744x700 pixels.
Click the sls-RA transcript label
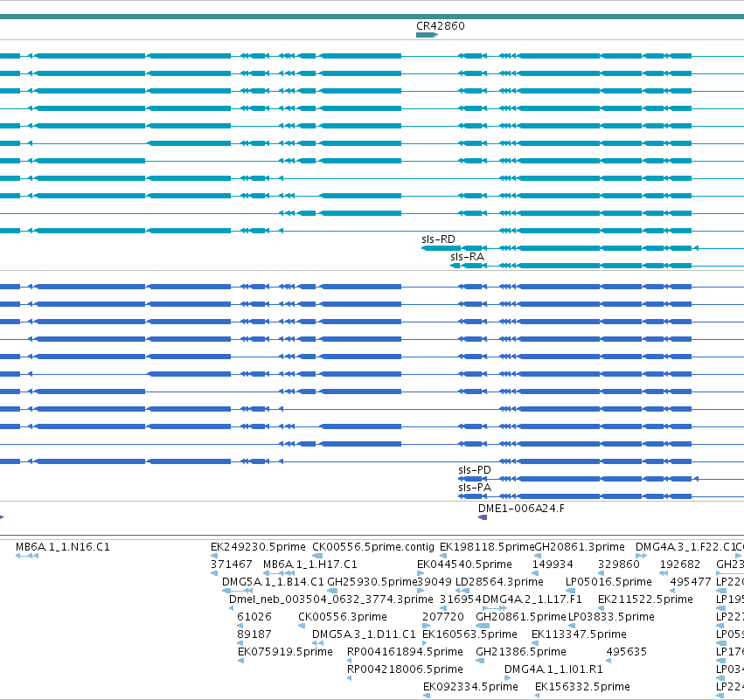click(468, 257)
